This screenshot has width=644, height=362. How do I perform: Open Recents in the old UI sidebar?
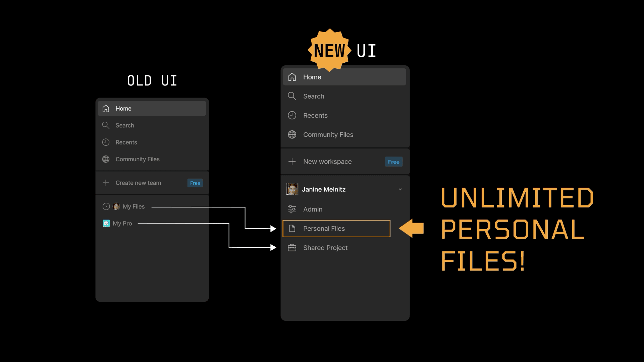pos(126,142)
